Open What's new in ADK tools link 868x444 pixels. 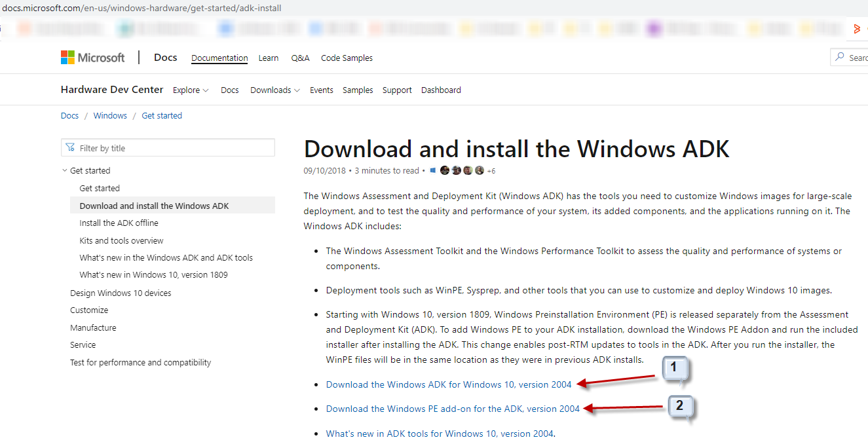coord(440,434)
